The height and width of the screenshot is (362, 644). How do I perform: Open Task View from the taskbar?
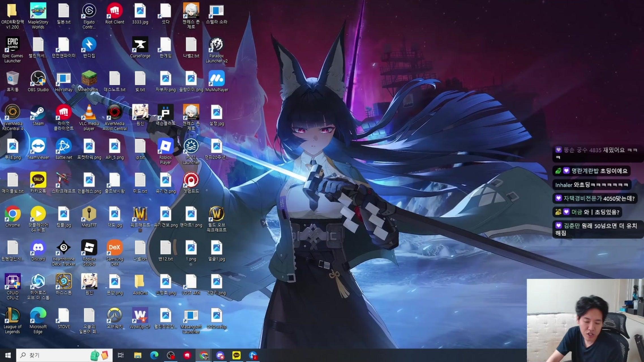[121, 355]
